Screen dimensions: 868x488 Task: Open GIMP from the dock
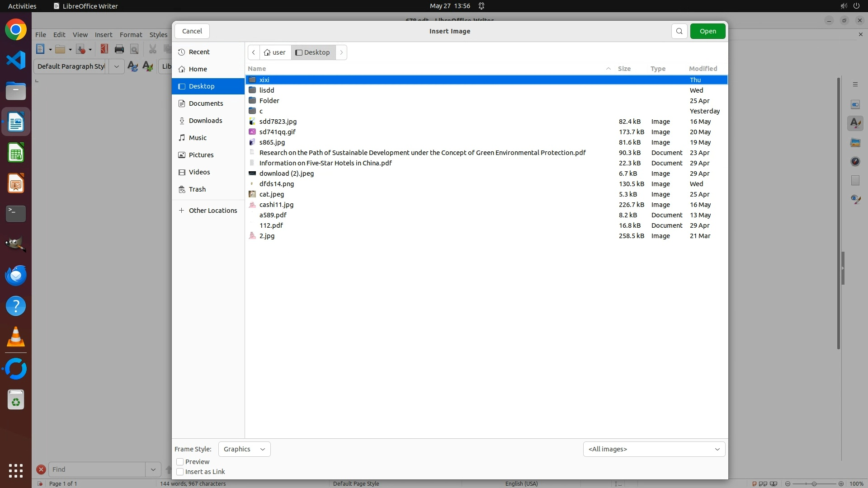coord(16,244)
